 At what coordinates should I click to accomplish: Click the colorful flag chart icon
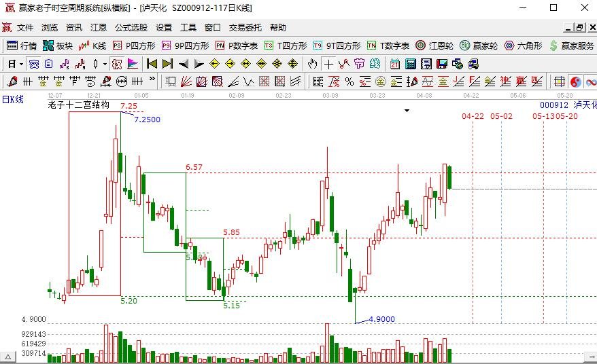133,64
